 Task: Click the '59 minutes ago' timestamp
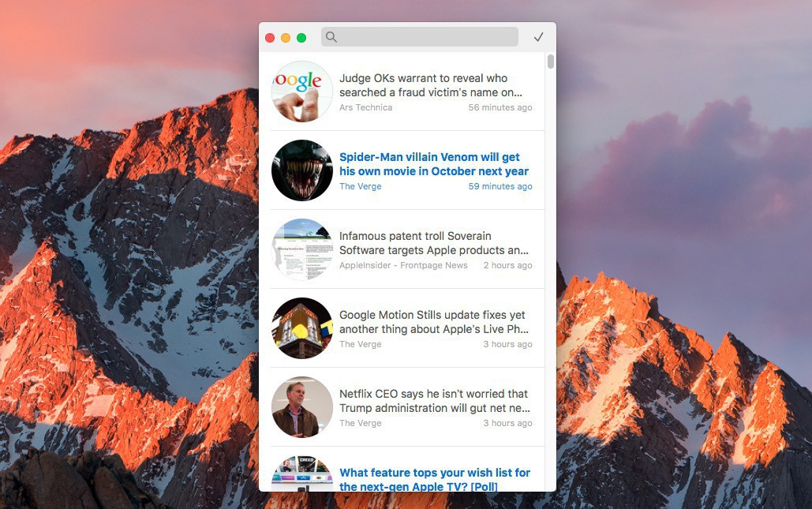(500, 186)
